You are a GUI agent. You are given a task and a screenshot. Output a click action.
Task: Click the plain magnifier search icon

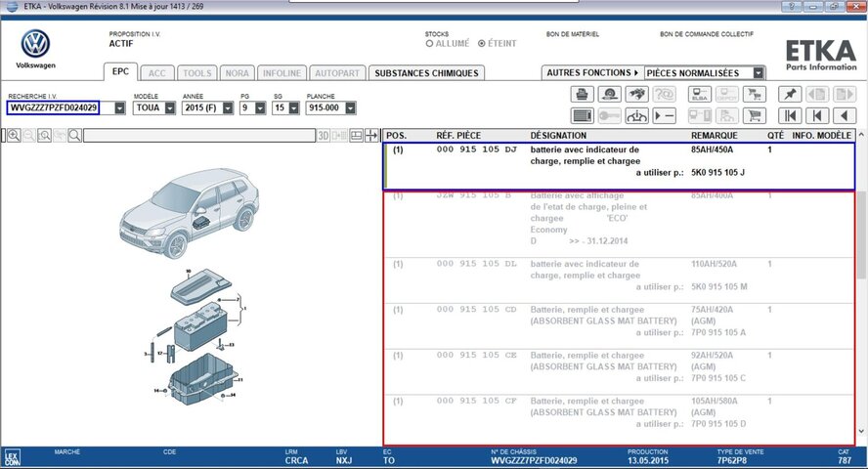74,136
